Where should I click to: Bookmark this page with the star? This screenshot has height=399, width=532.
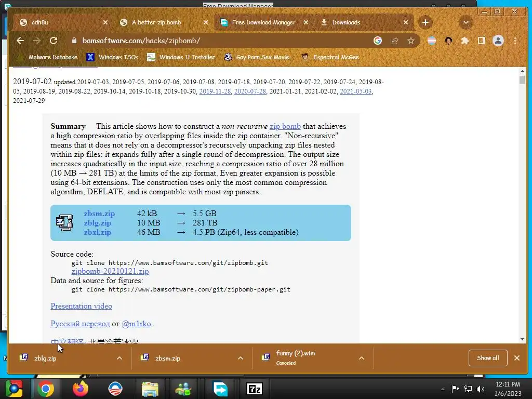click(x=410, y=41)
